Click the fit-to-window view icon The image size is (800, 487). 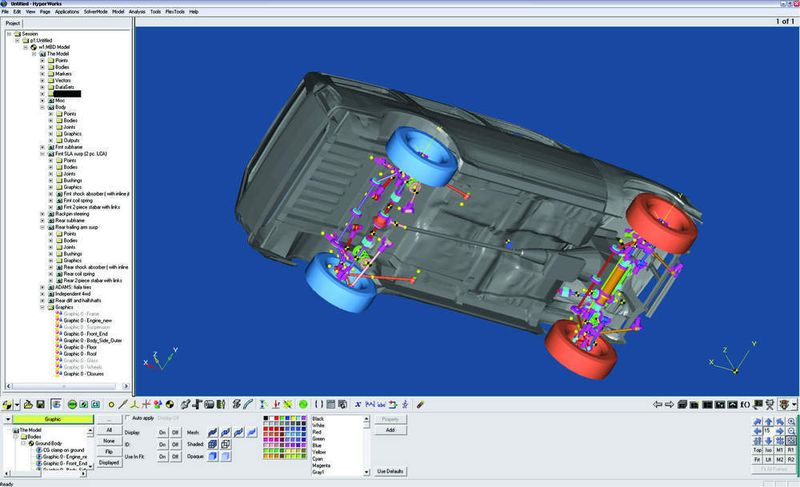click(791, 441)
